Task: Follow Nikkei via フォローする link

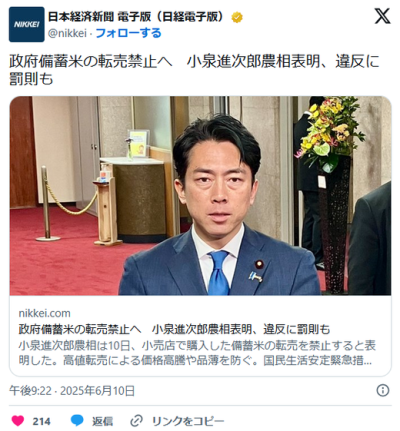Action: point(129,33)
